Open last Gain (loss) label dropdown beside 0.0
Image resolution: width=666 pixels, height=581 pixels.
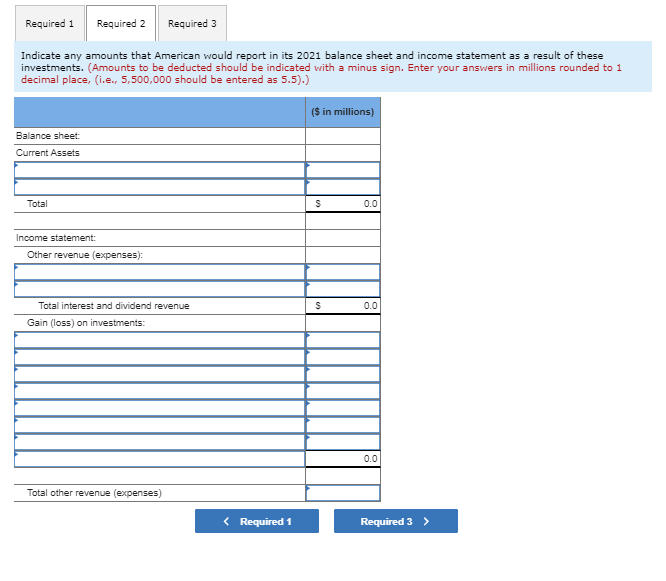point(160,459)
